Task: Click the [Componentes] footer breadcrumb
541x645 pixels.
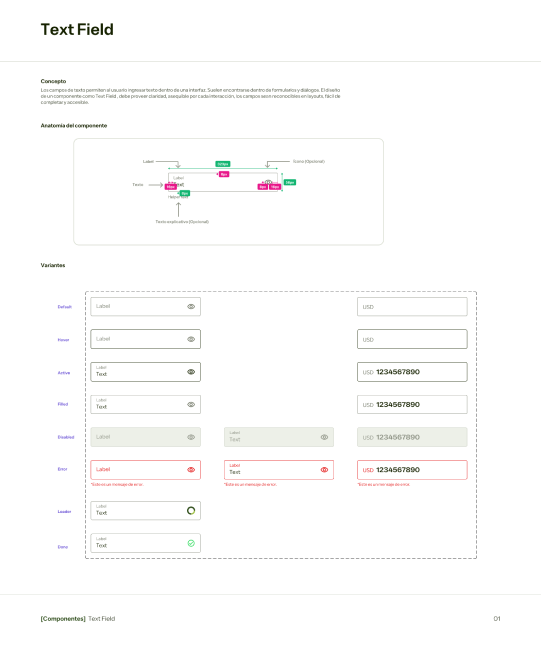Action: (x=63, y=619)
